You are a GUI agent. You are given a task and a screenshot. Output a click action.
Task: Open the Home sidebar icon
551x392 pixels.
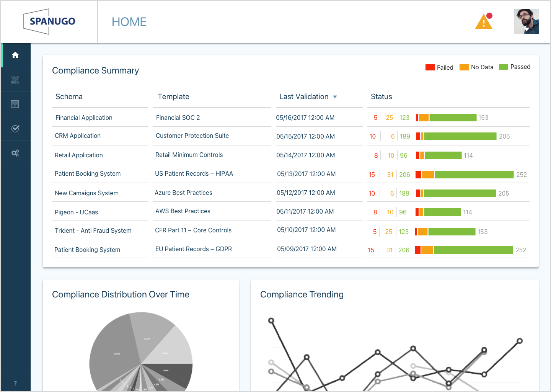tap(15, 55)
